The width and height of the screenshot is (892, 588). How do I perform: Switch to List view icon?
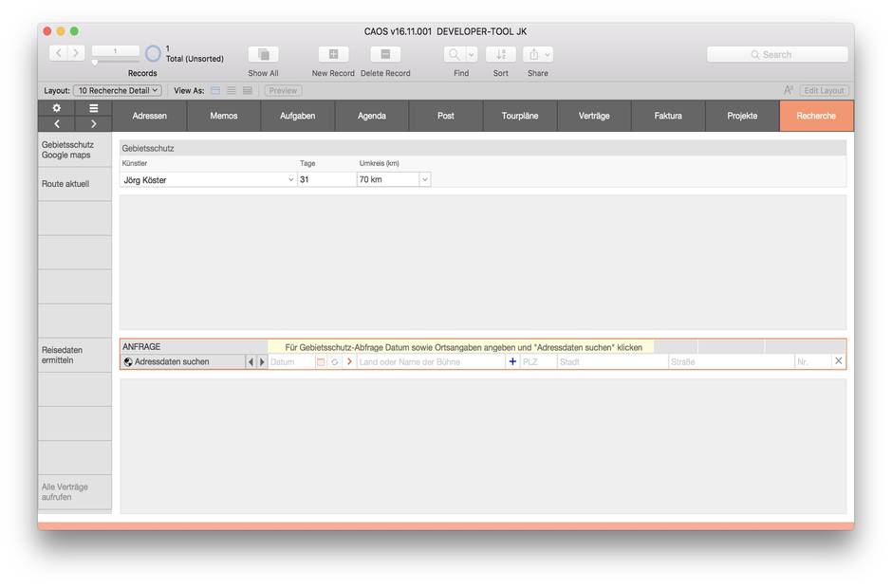click(231, 90)
